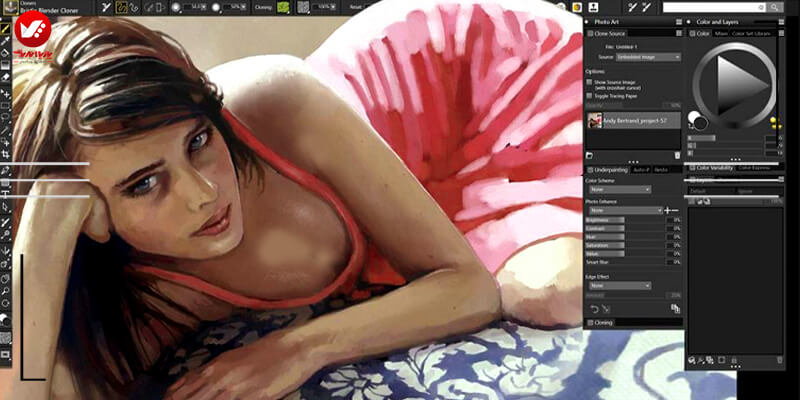Open the Color Scheme dropdown
Image resolution: width=800 pixels, height=400 pixels.
[x=620, y=189]
